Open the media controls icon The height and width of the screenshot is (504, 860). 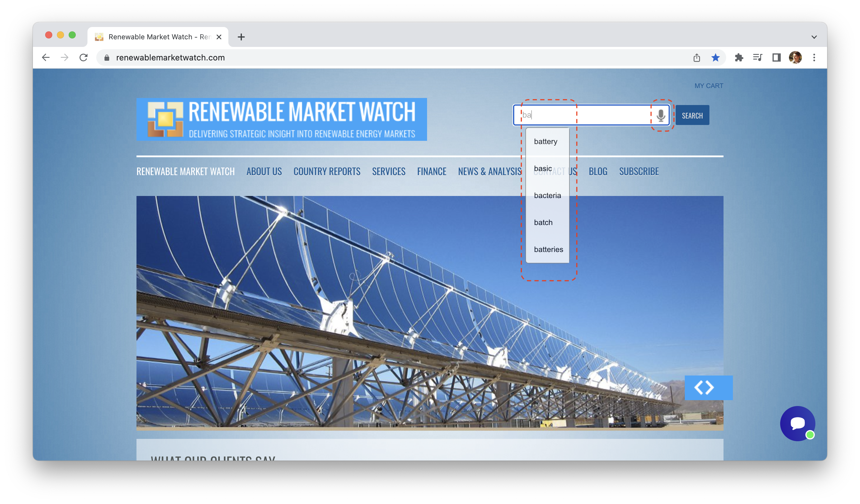pyautogui.click(x=758, y=57)
